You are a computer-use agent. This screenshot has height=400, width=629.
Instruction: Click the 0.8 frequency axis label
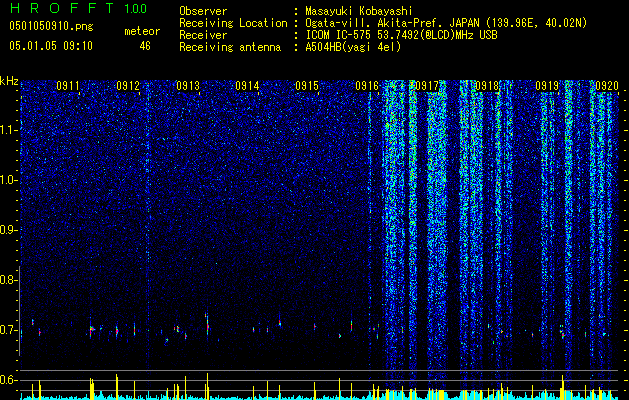tap(8, 280)
